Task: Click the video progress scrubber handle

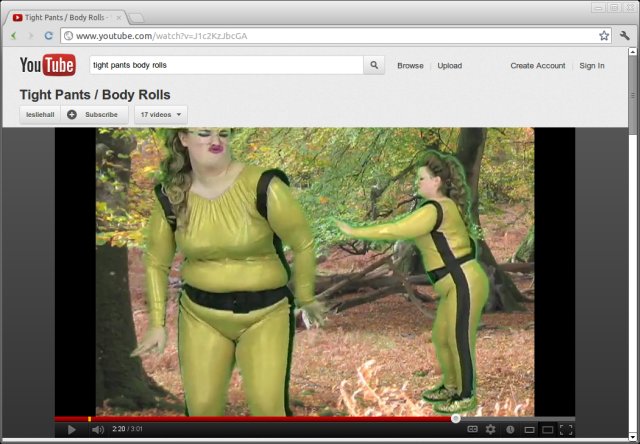Action: (x=456, y=419)
